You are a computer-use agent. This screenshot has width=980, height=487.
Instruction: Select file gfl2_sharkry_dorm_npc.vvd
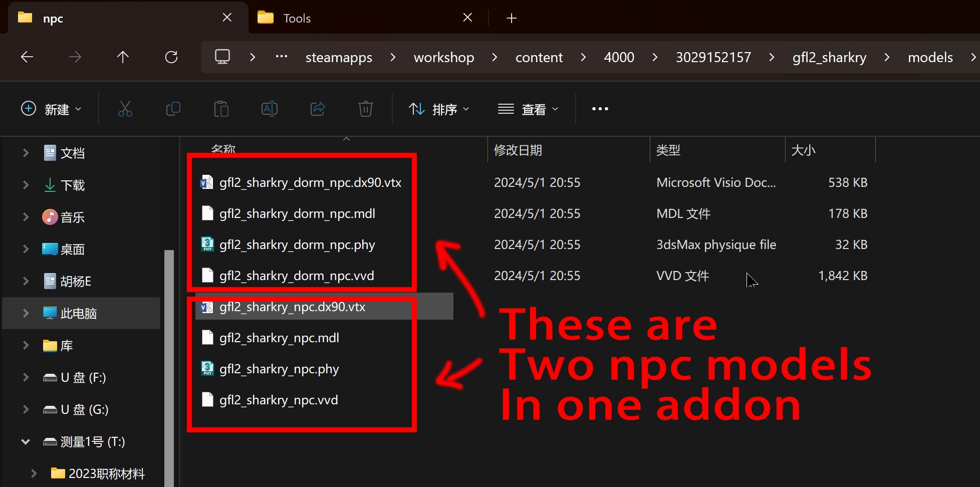coord(297,276)
